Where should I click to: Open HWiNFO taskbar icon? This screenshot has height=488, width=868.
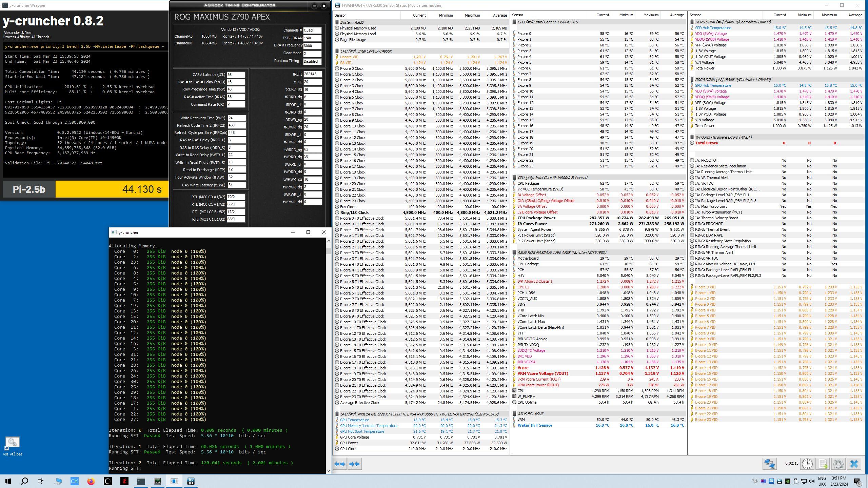191,481
